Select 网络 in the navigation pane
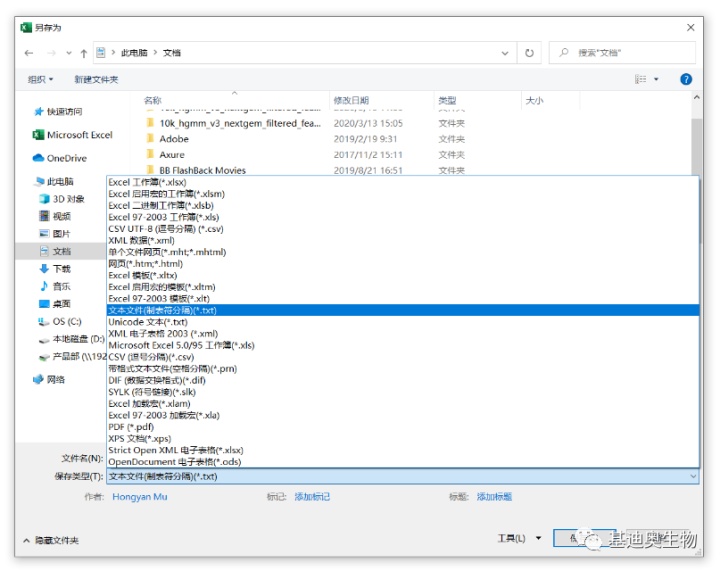The height and width of the screenshot is (571, 720). tap(49, 380)
